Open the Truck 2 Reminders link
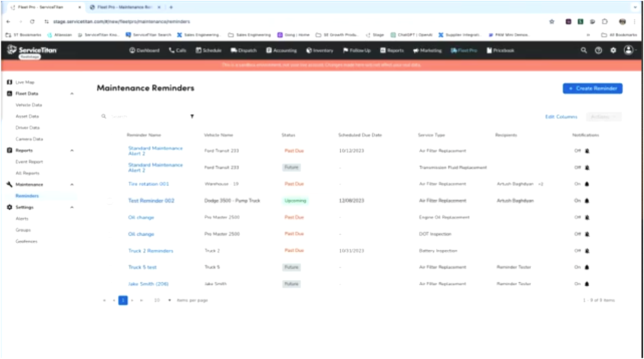This screenshot has height=359, width=644. (x=150, y=251)
